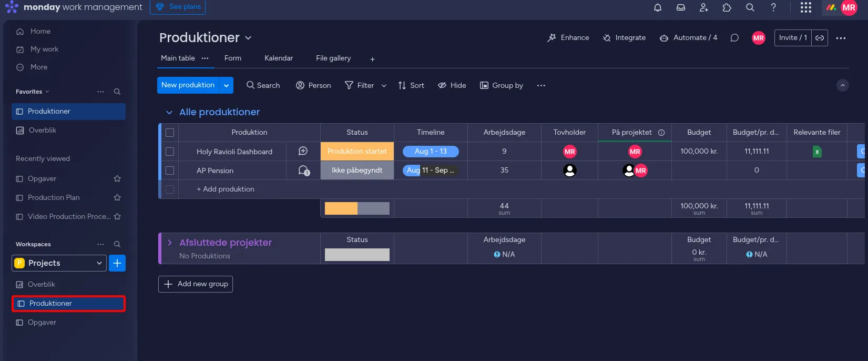Click the orange Produktion startet status cell
The height and width of the screenshot is (361, 868).
(357, 152)
